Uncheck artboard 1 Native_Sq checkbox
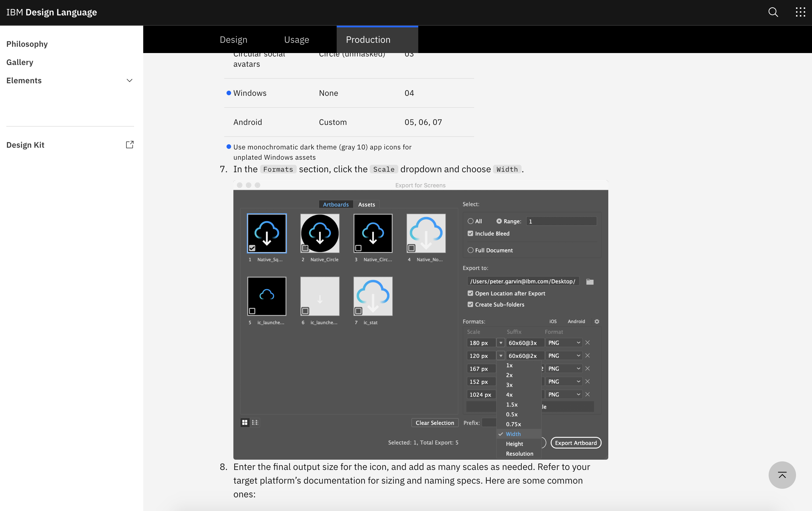The width and height of the screenshot is (812, 511). [x=252, y=248]
